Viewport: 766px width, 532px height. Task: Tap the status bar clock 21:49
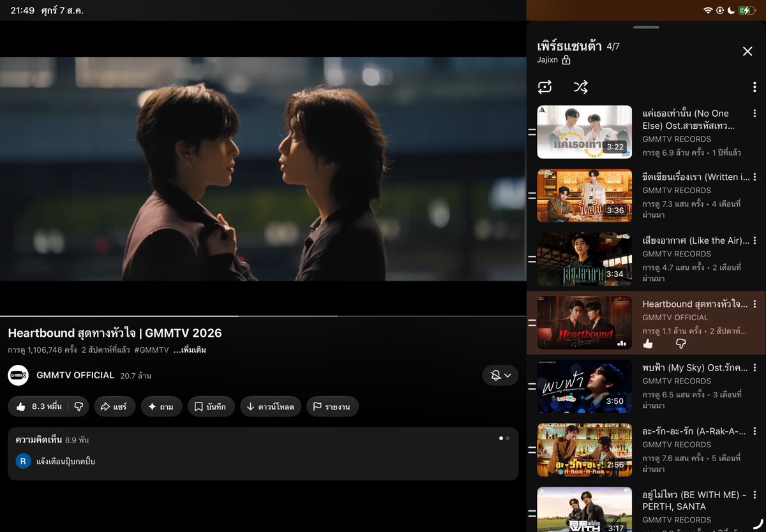[x=22, y=11]
